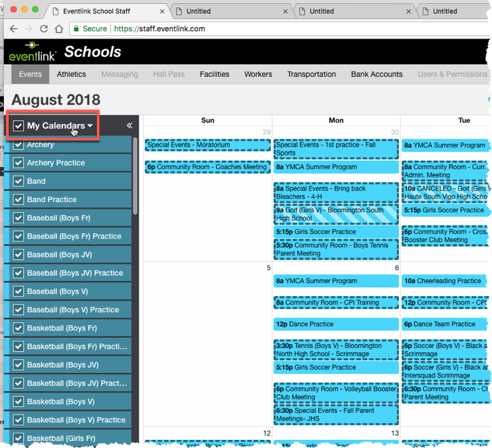Click the browser forward arrow
The height and width of the screenshot is (448, 492).
tap(28, 29)
